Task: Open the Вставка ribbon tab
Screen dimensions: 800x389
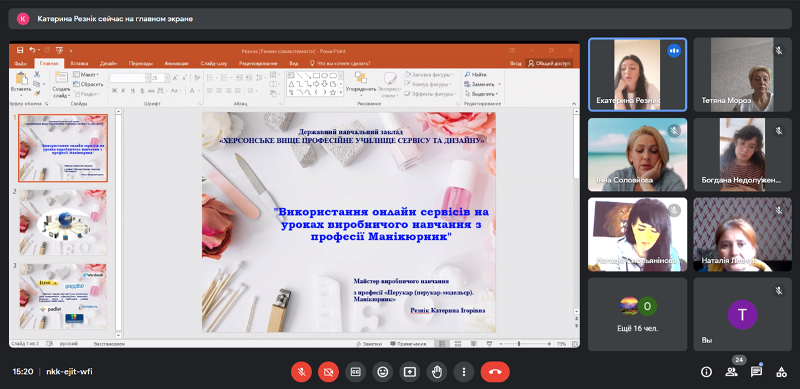Action: click(80, 64)
